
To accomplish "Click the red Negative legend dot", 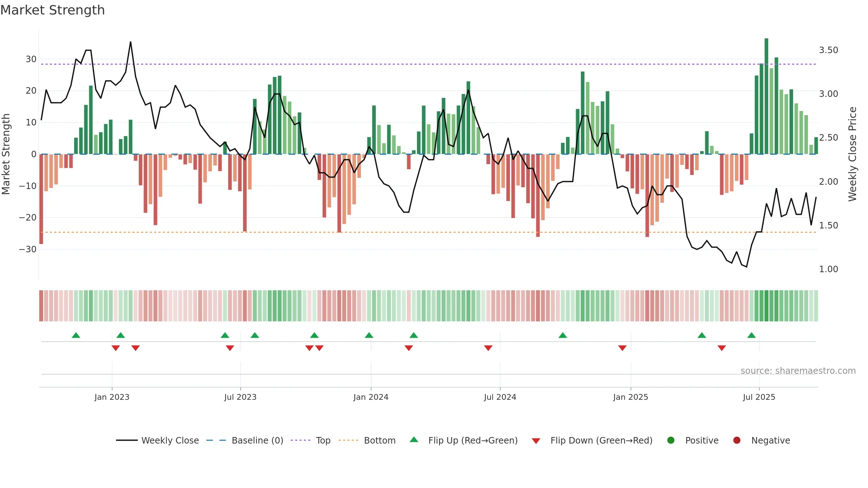I will [x=737, y=440].
